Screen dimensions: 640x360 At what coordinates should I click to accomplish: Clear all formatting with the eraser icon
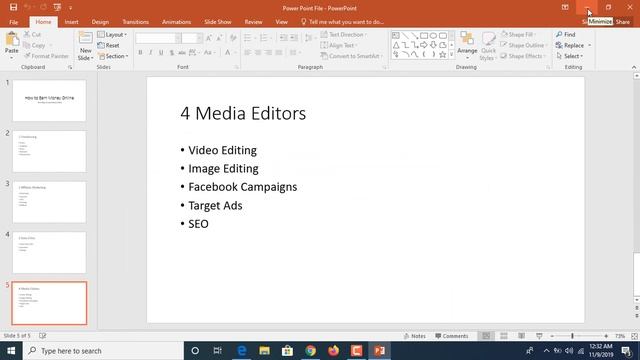tap(233, 38)
